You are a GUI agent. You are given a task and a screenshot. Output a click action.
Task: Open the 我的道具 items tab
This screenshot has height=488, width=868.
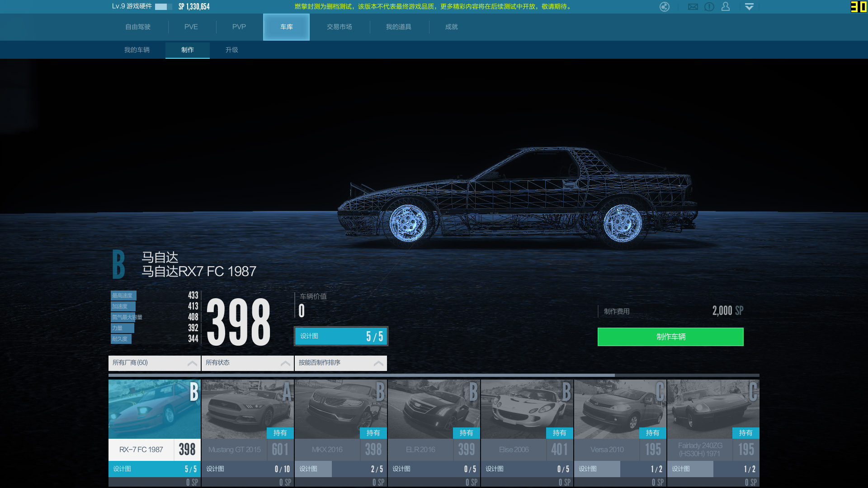coord(399,27)
